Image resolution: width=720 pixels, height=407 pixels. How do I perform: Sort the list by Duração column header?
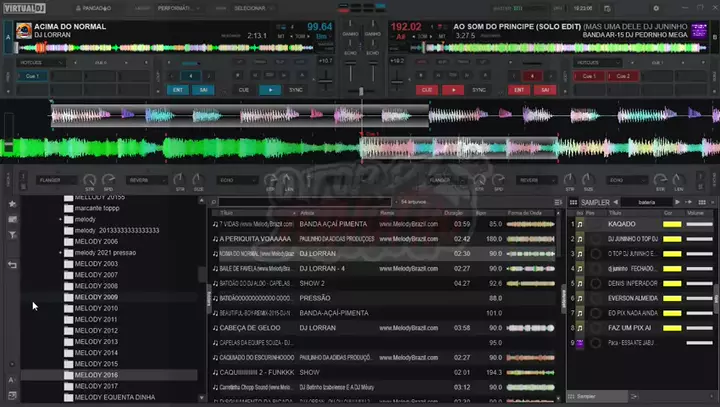point(454,213)
